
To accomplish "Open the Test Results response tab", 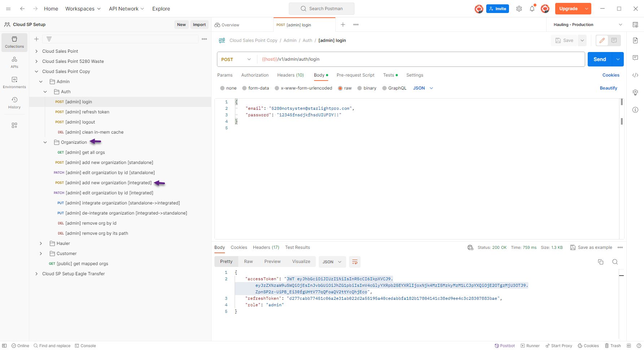I will pos(297,247).
